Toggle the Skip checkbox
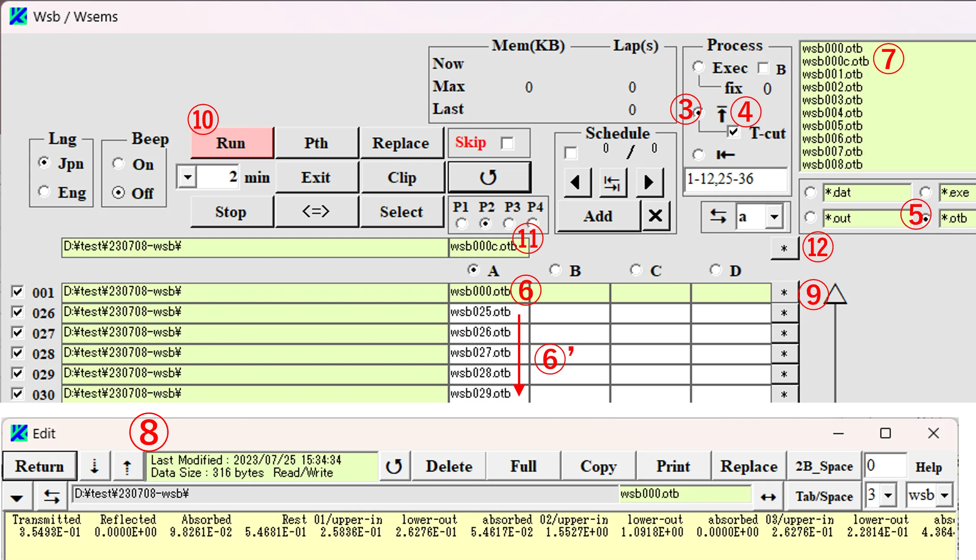 click(508, 143)
